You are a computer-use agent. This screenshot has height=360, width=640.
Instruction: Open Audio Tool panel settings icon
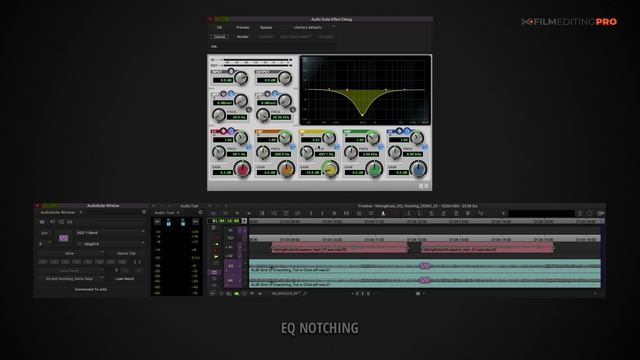[200, 212]
